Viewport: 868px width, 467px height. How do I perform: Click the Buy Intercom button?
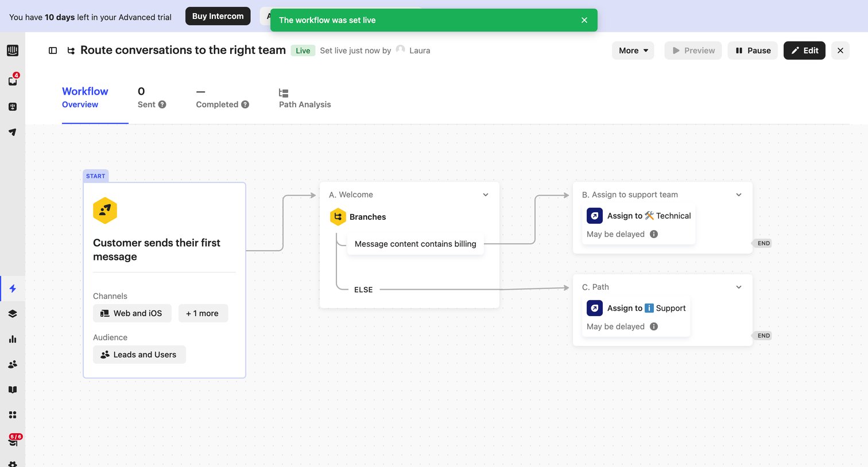click(x=218, y=16)
